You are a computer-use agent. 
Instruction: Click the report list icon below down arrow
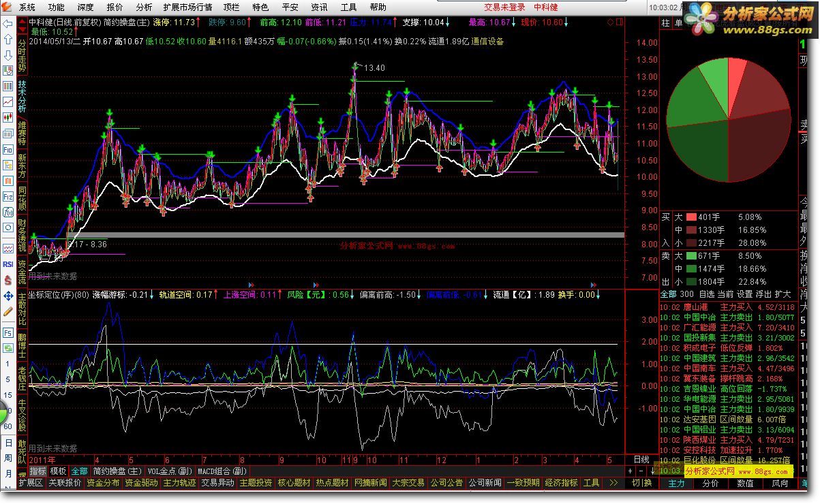click(8, 71)
